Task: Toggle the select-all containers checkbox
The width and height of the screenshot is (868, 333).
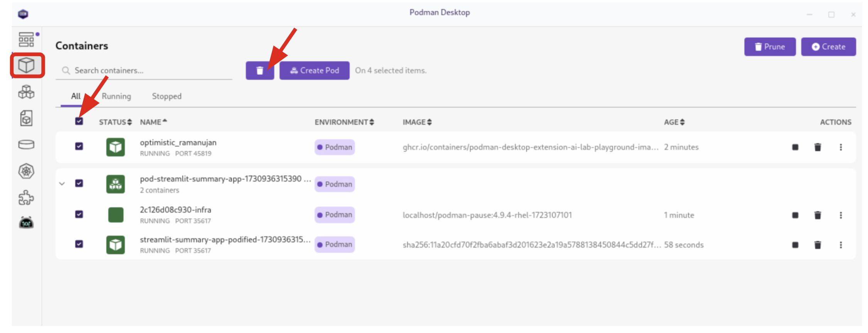Action: pos(79,121)
